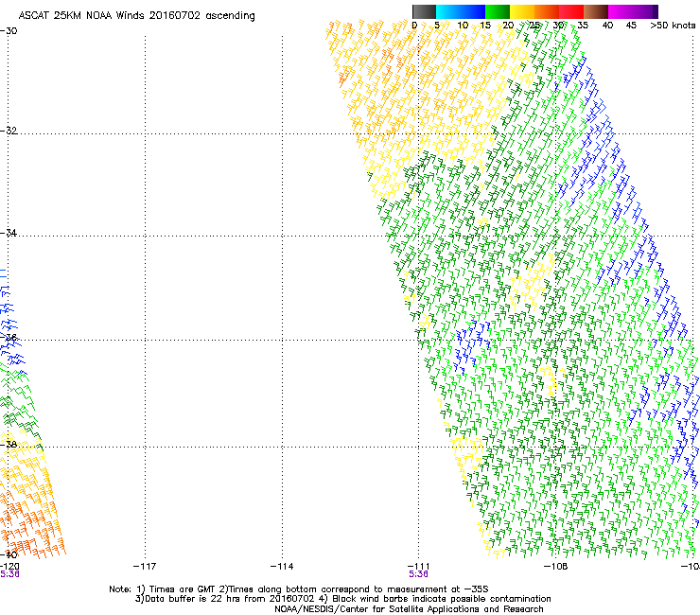Click the longitude label '-108'
This screenshot has width=700, height=615.
click(x=556, y=567)
